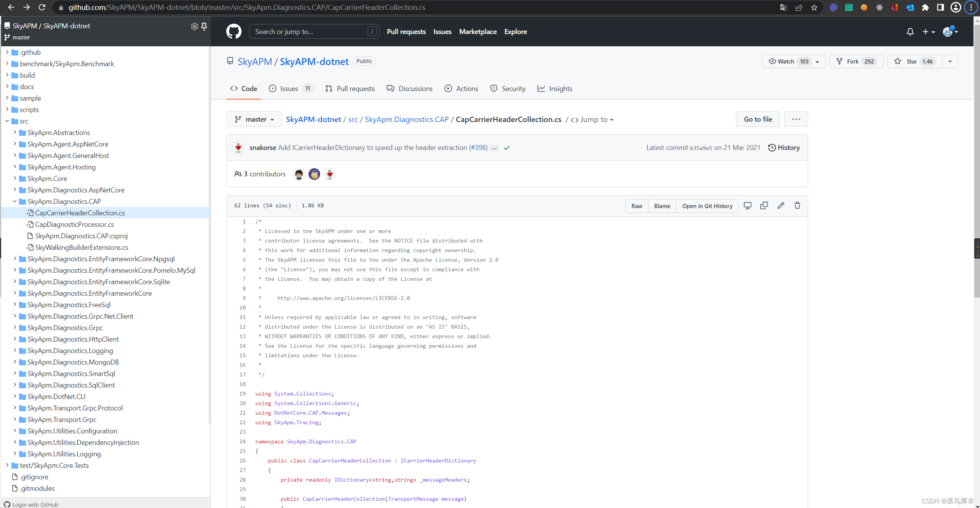
Task: Expand the SkyApm.Core folder in tree
Action: tap(15, 178)
